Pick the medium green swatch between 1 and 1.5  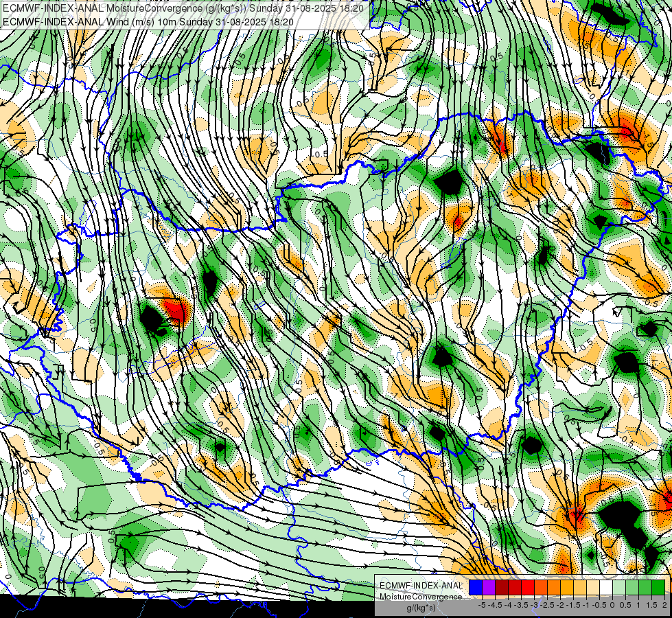click(645, 587)
